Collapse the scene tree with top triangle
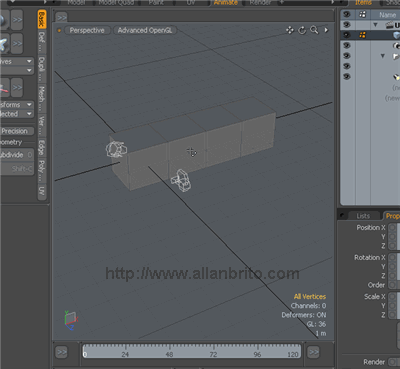This screenshot has width=400, height=369. coord(376,25)
